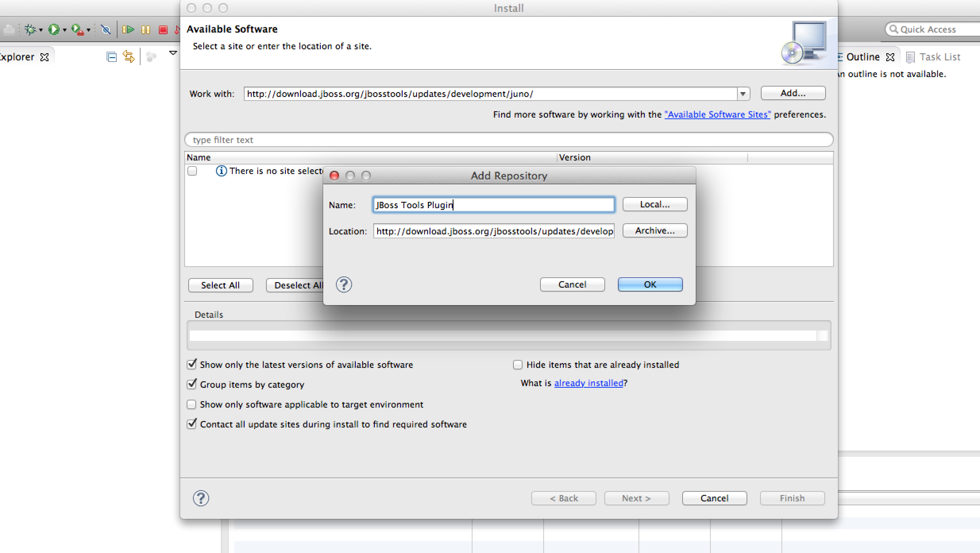This screenshot has width=980, height=553.
Task: Check Show only software applicable to target
Action: pos(192,404)
